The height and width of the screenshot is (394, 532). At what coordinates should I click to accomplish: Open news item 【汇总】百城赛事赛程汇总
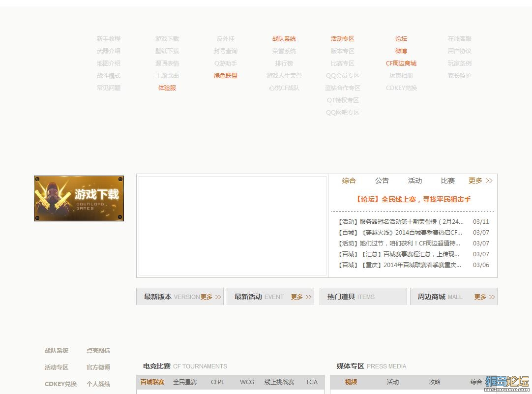click(398, 254)
